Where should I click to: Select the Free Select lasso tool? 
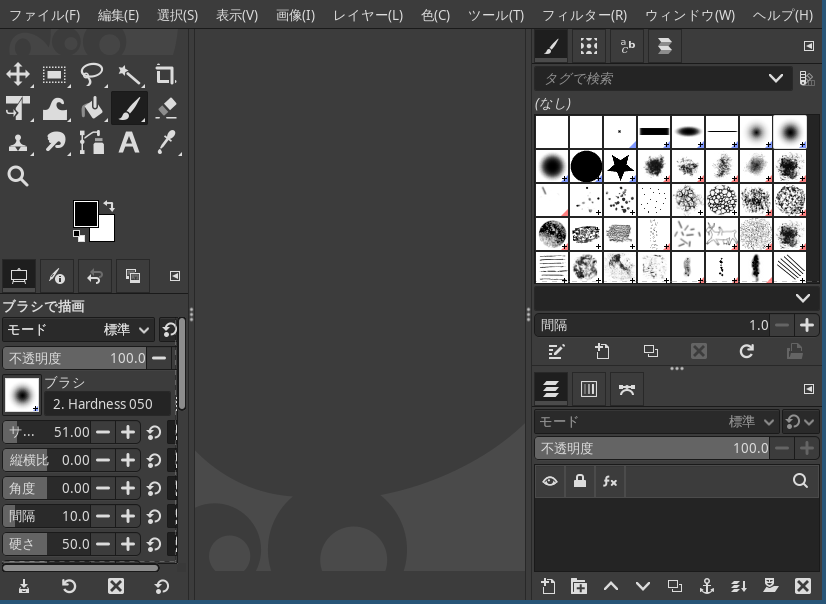[92, 74]
